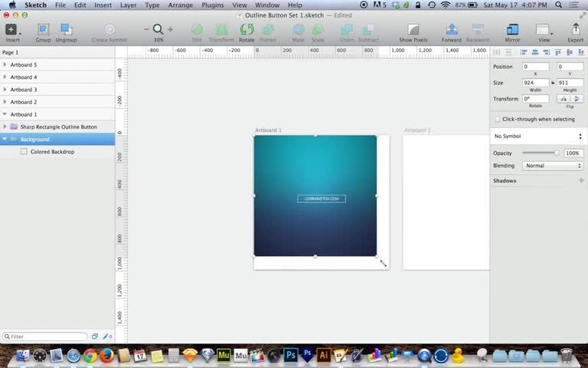Click the Width size field
The image size is (588, 368).
click(x=535, y=83)
